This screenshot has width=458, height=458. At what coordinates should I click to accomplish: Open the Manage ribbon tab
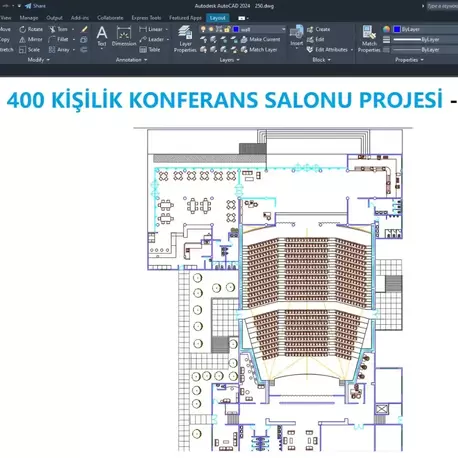pos(29,18)
